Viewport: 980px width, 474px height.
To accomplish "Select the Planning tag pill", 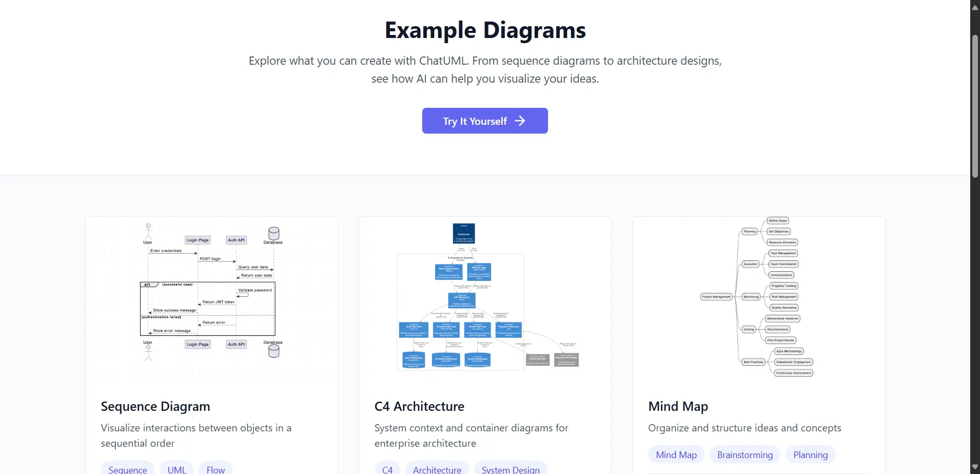I will 810,455.
